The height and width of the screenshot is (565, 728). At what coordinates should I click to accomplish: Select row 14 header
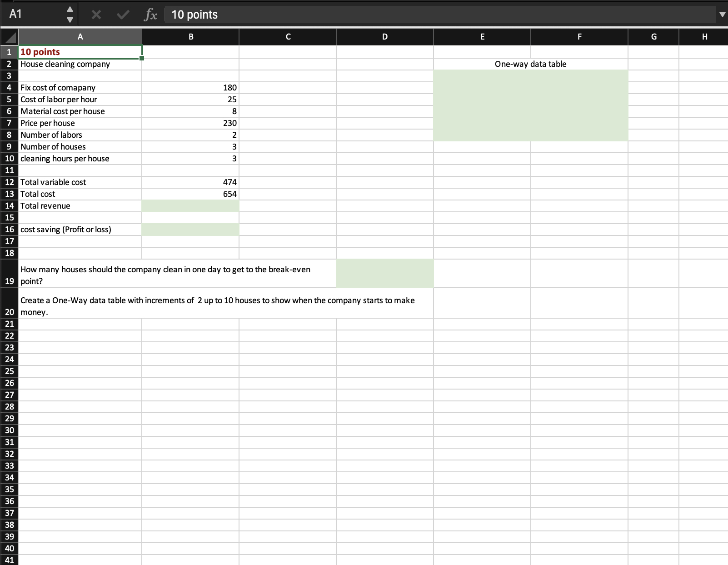(x=9, y=206)
